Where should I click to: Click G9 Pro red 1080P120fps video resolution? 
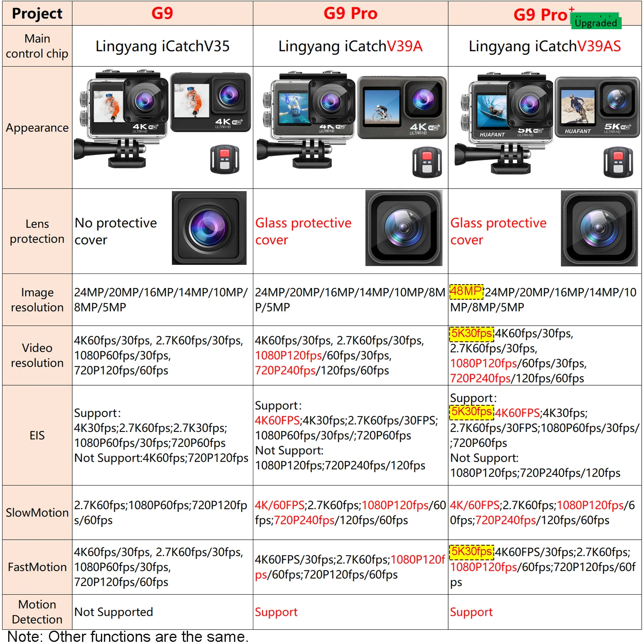[x=289, y=355]
